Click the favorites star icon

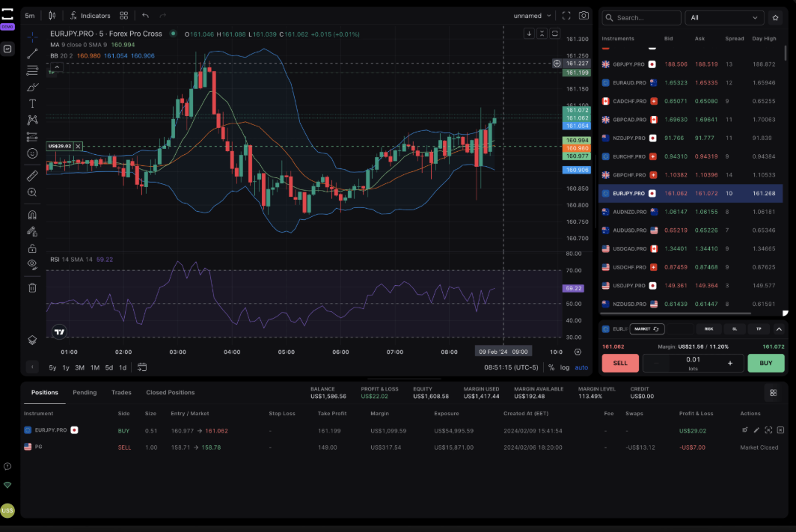(x=775, y=18)
